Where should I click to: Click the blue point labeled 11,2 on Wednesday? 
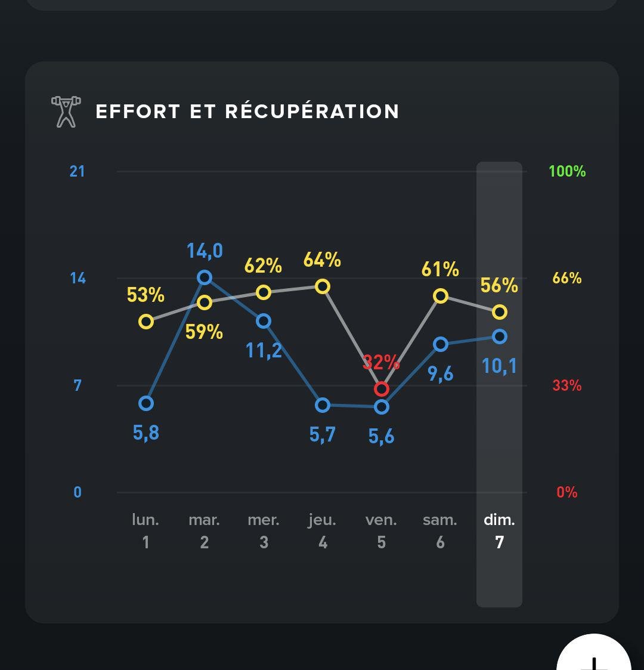263,322
